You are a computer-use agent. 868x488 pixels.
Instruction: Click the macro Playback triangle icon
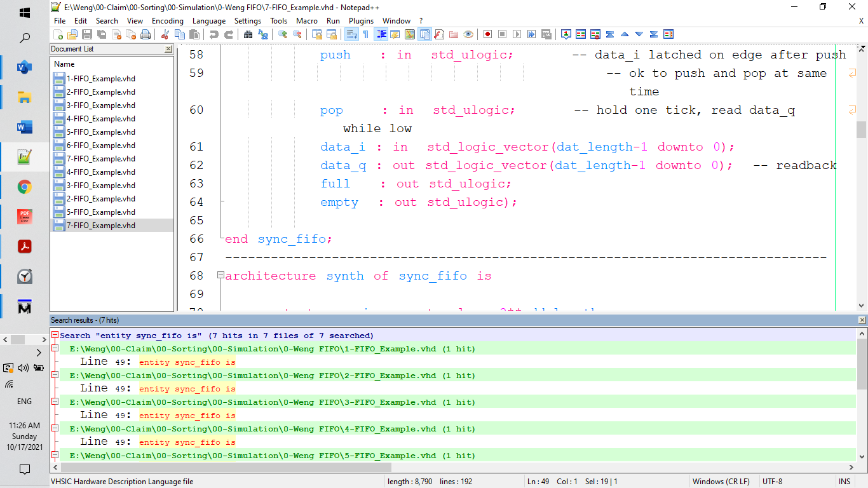[x=517, y=34]
